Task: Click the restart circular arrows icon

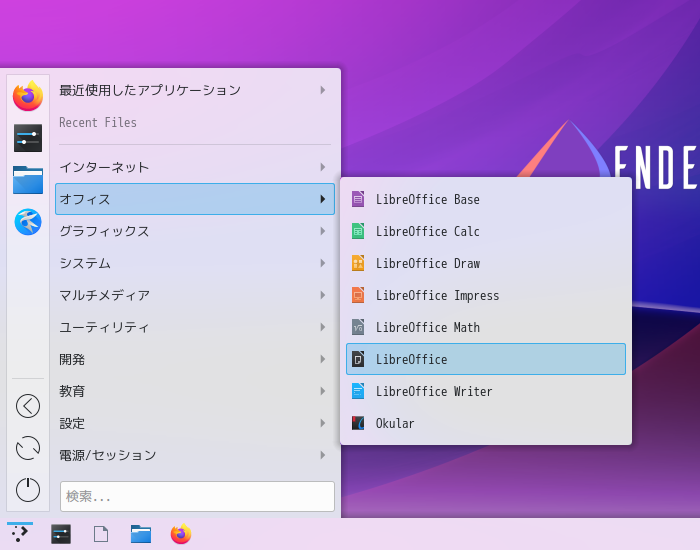Action: pos(28,448)
